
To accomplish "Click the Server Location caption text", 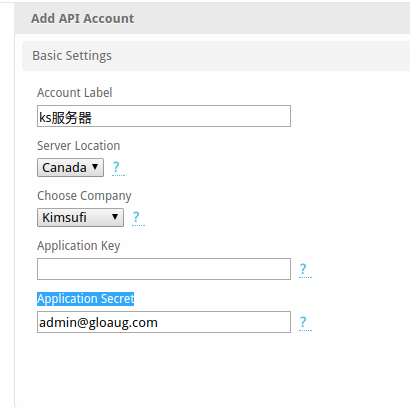I will tap(78, 146).
